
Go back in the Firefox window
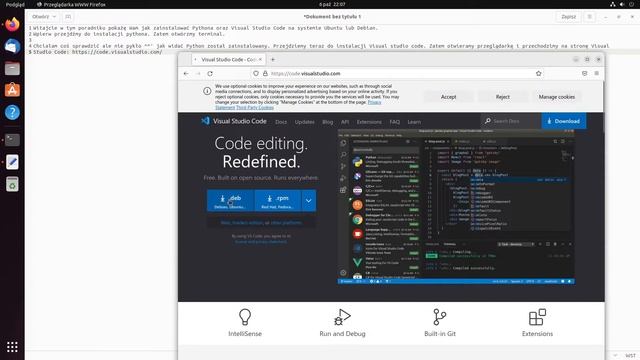186,73
